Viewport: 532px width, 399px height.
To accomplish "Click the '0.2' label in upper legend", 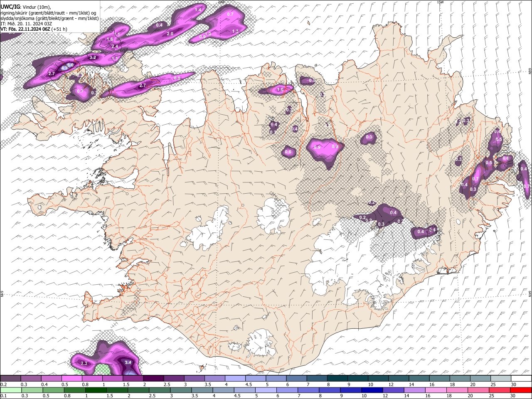I will [3, 384].
